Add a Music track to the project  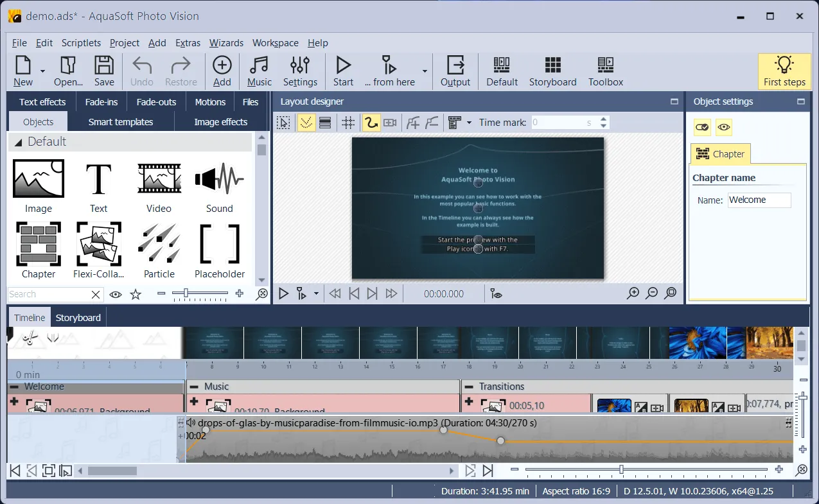pos(259,71)
